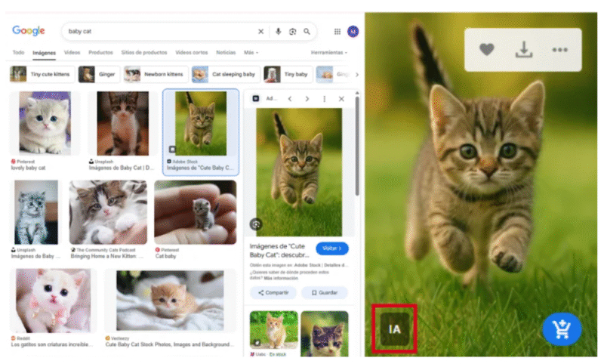Open 'Bringing Home a New Kitten' thumbnail

[x=108, y=212]
